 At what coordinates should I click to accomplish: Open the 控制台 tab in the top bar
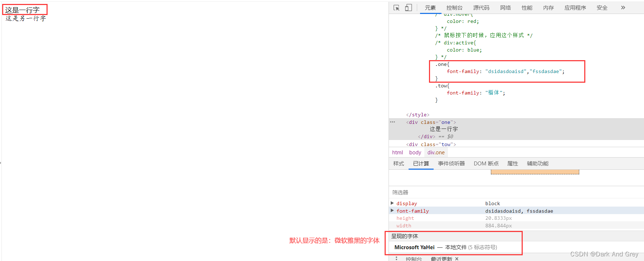pos(454,8)
